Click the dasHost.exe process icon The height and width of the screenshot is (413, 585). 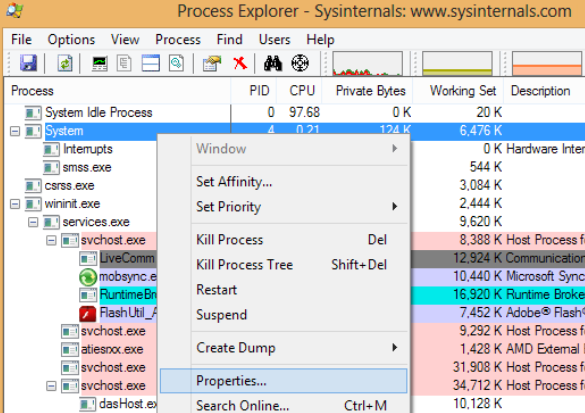point(88,404)
